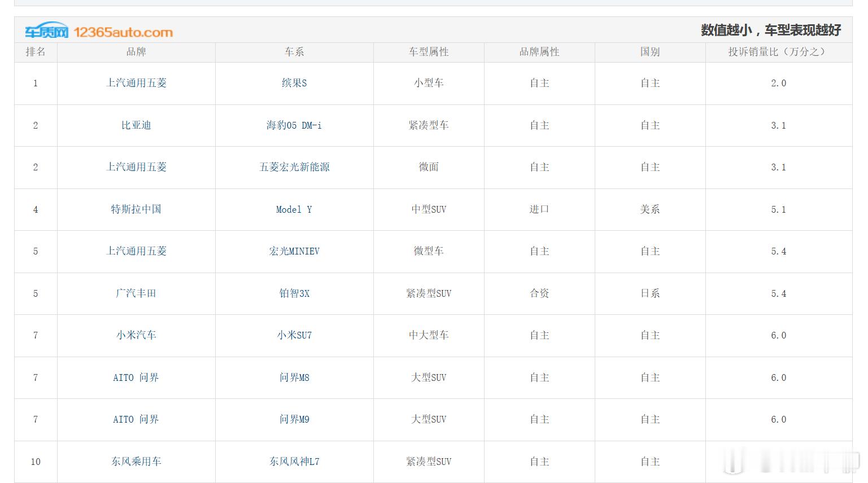This screenshot has width=868, height=483.
Task: Select 紧凑型SUV in the 铂智3X row
Action: tap(429, 293)
